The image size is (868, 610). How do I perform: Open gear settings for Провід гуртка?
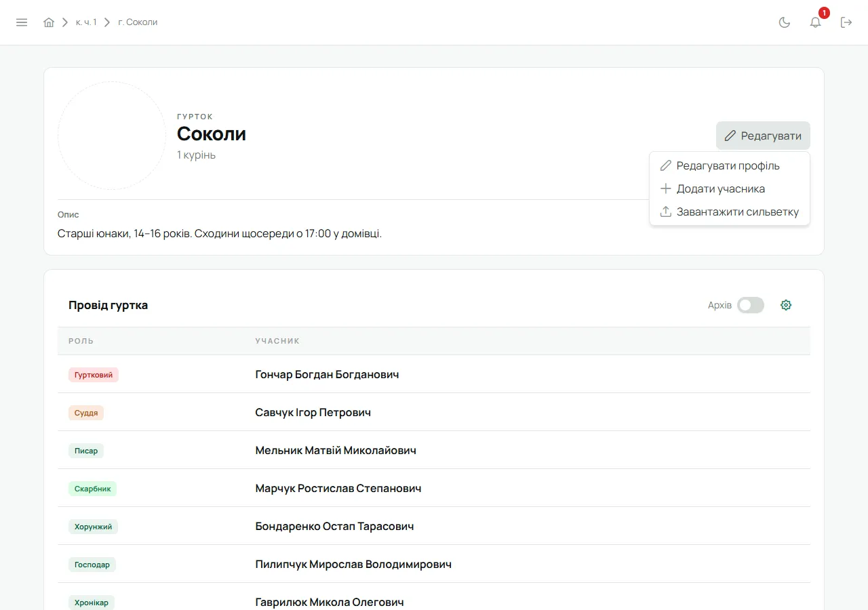[x=786, y=305]
